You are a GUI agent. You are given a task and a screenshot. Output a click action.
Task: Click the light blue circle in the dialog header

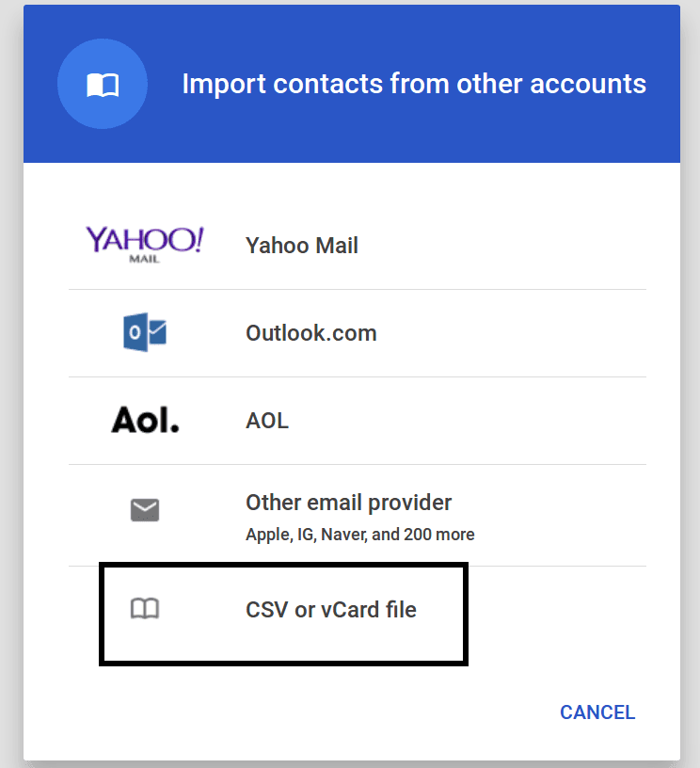(103, 84)
